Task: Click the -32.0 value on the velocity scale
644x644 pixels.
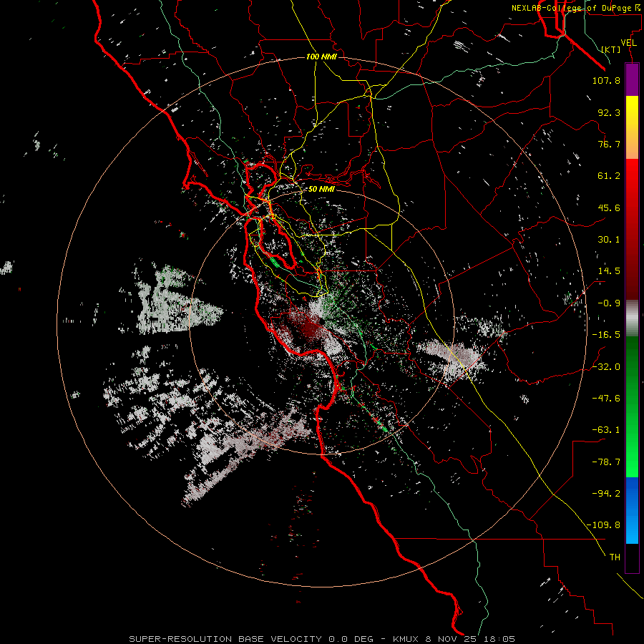Action: point(606,366)
